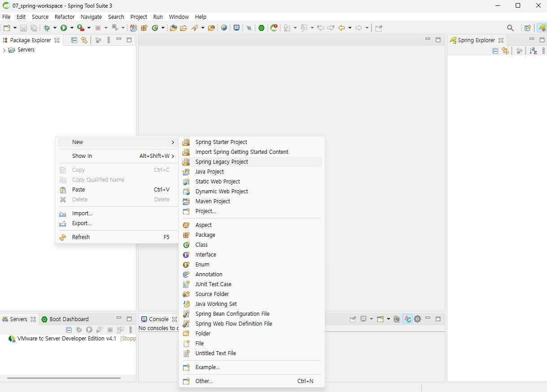Click the Publish to server icon
Viewport: 547px width, 392px height.
pos(120,330)
